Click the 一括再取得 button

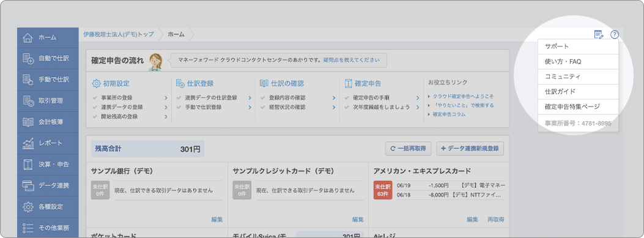tap(409, 149)
